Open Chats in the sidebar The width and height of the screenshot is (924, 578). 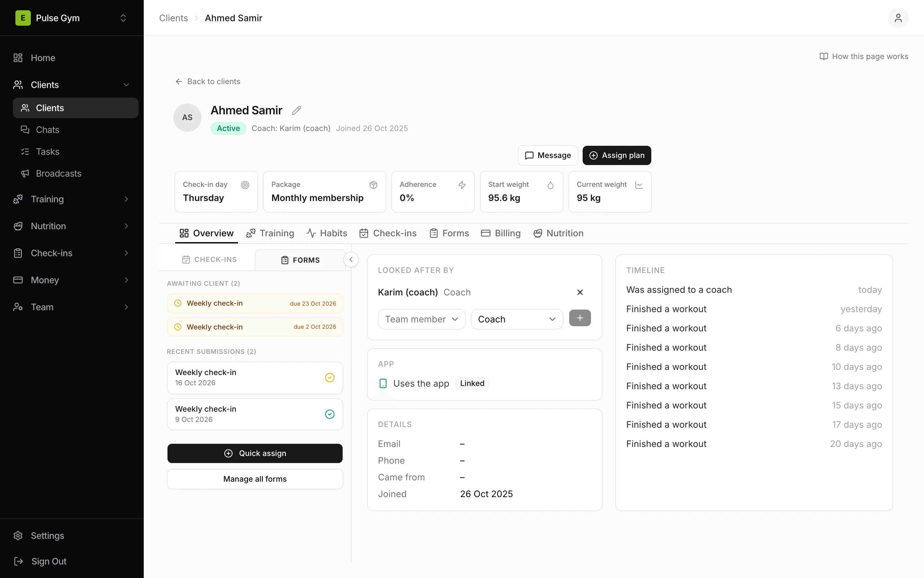[76, 130]
